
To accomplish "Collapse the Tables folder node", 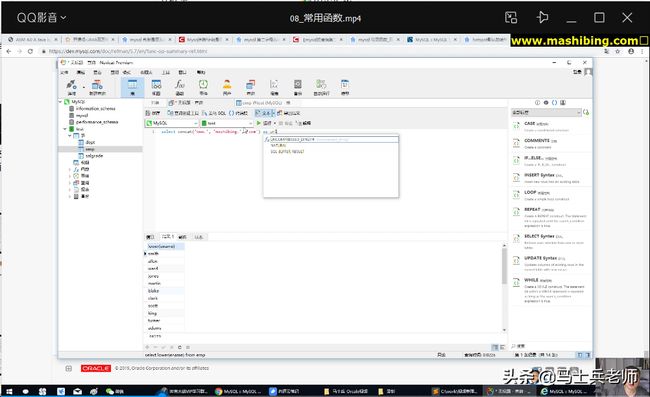I will click(70, 136).
